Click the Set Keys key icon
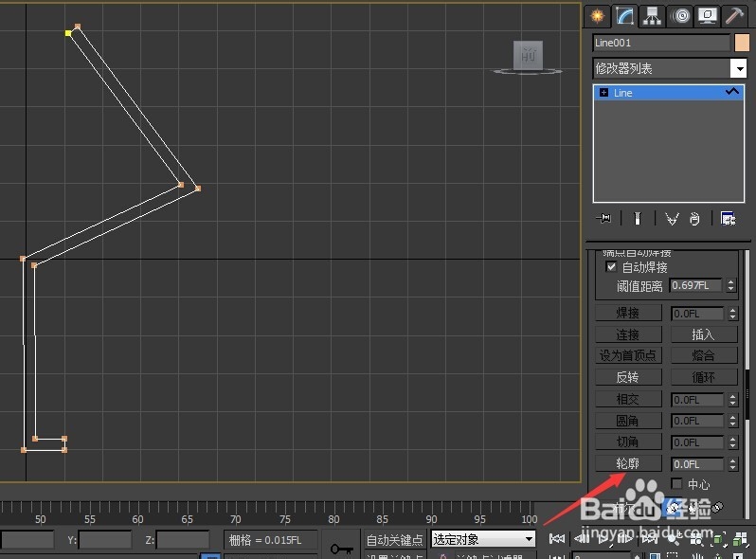This screenshot has height=559, width=756. (x=341, y=549)
